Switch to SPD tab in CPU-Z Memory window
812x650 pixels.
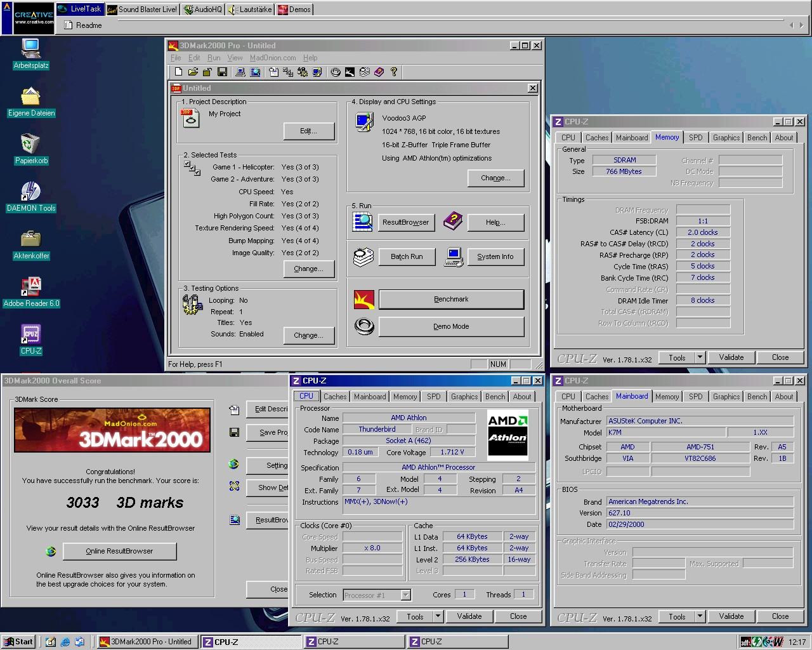[696, 138]
